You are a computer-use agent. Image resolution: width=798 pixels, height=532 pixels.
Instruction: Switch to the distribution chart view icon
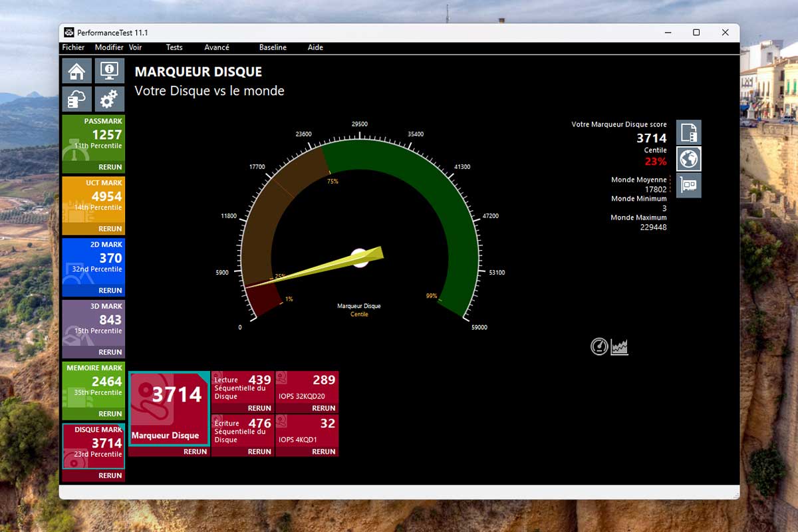(x=620, y=346)
